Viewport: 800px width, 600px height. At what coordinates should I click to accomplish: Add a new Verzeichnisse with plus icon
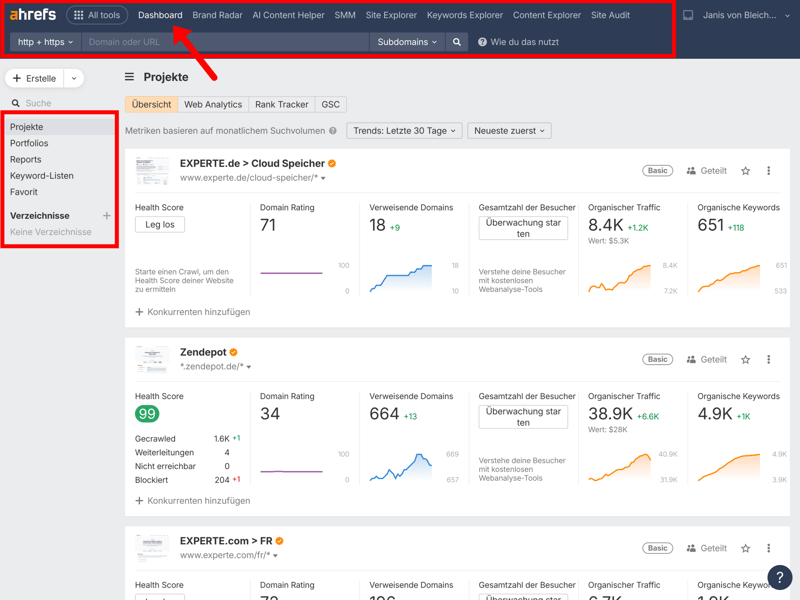point(106,216)
